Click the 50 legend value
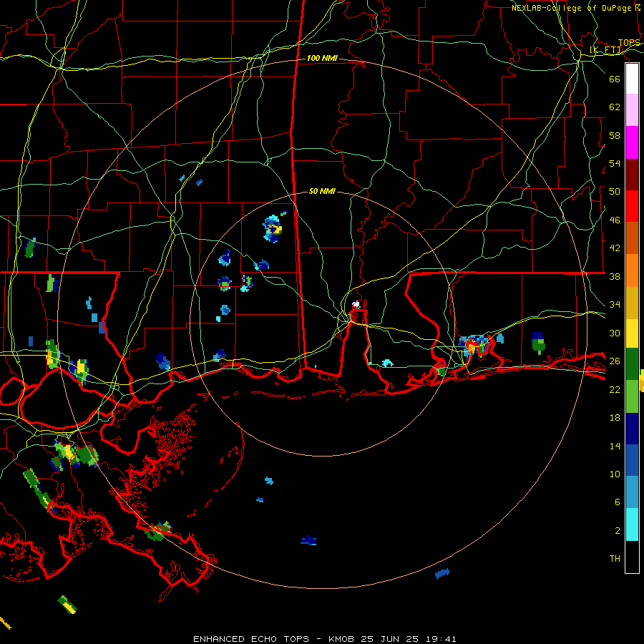 click(615, 191)
